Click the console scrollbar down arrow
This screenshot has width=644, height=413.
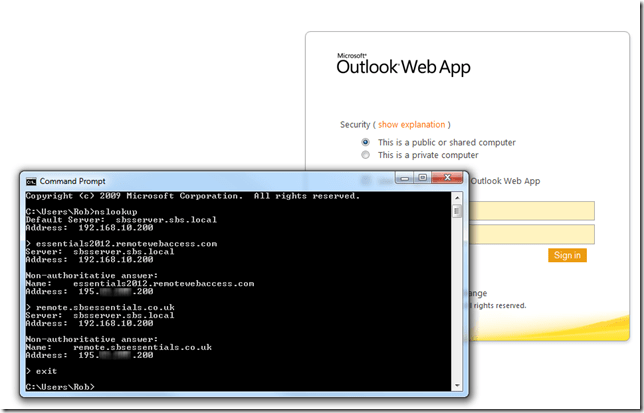[457, 386]
